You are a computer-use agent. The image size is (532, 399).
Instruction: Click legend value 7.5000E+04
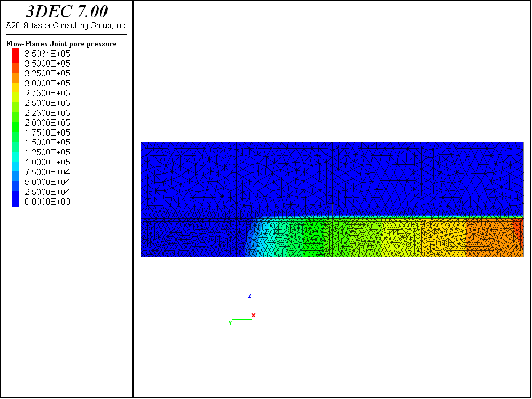pos(47,171)
